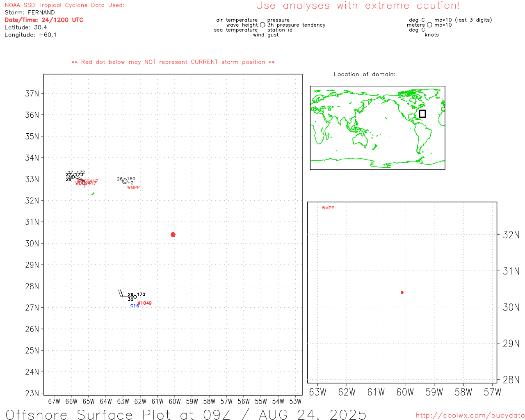Click the 'NOAA SSD Tropical Cyclone Data Used' heading
This screenshot has height=420, width=525.
coord(64,5)
